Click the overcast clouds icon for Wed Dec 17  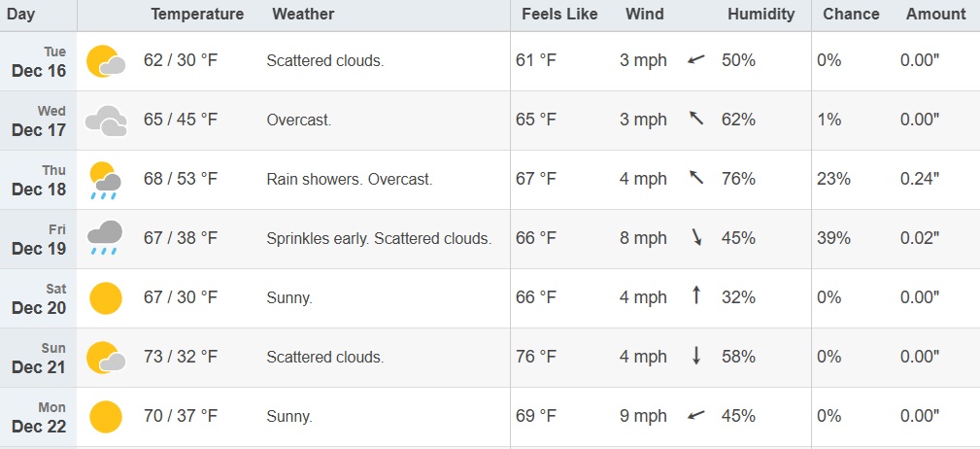coord(106,121)
